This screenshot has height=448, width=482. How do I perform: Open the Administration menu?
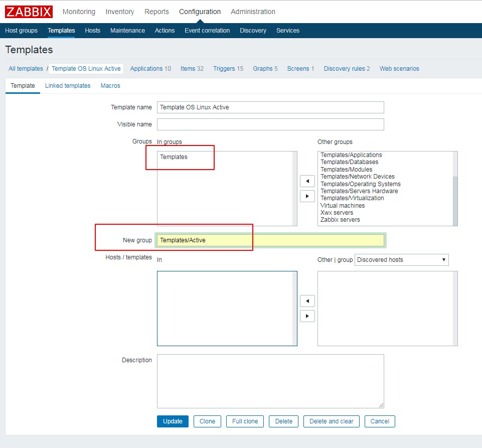[253, 12]
